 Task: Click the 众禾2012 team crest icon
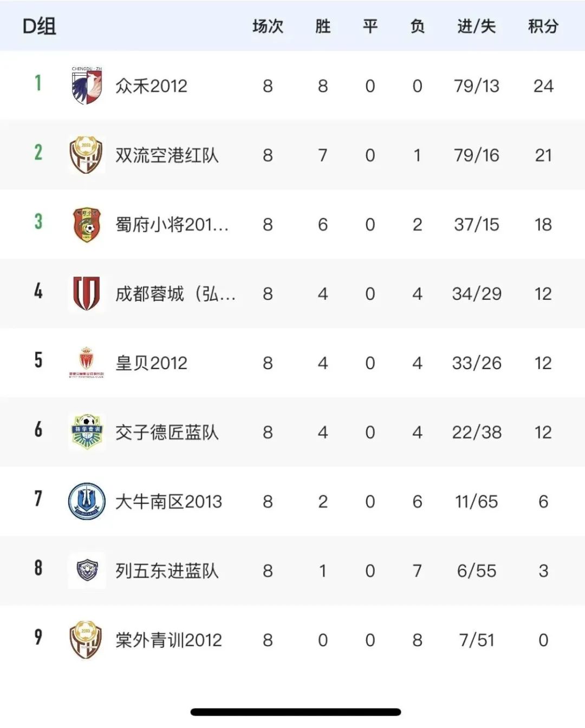[87, 86]
